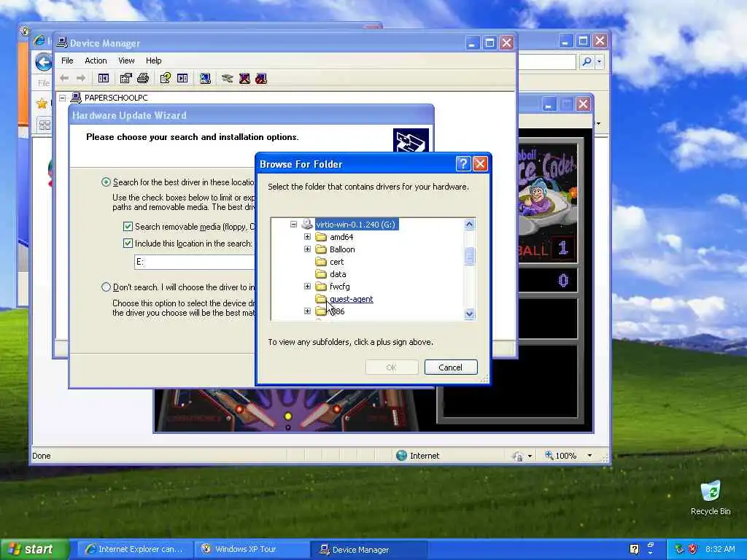Screen dimensions: 747x560
Task: Click the Internet Explorer search magnifier icon
Action: tap(587, 61)
